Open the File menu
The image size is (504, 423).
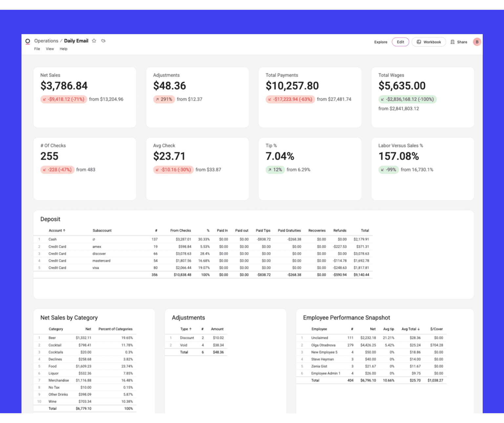[x=37, y=49]
